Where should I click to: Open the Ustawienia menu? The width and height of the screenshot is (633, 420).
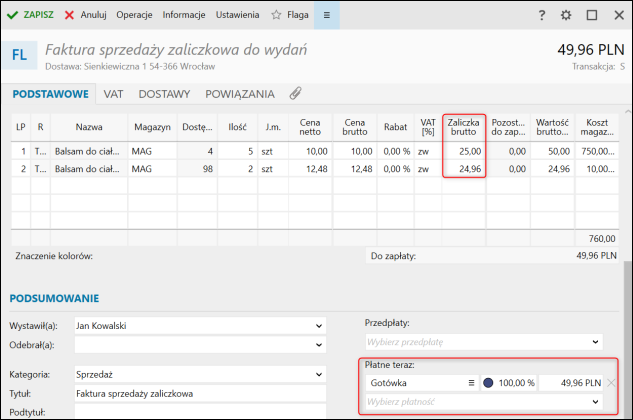(x=236, y=16)
